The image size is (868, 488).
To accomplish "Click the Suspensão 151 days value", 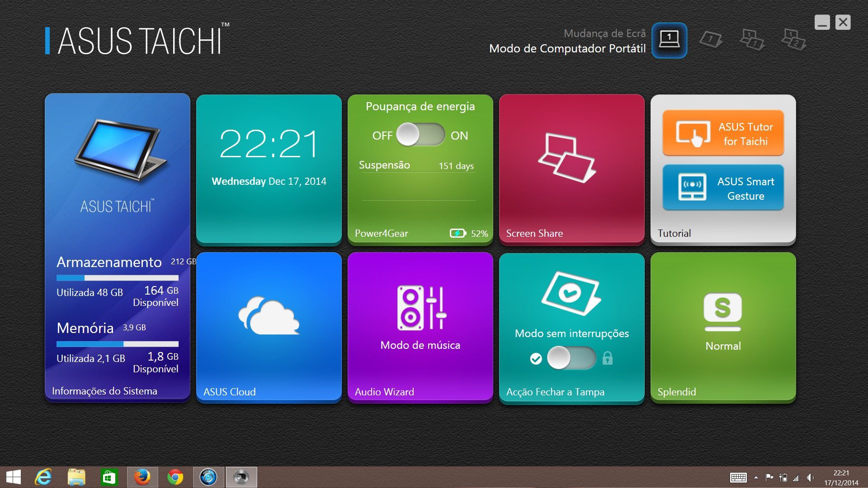I will 456,166.
